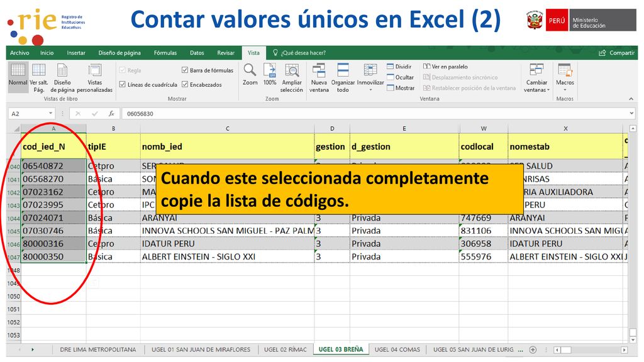The image size is (644, 362).
Task: Open page break preview (Ver salt. Pág.)
Action: 39,78
